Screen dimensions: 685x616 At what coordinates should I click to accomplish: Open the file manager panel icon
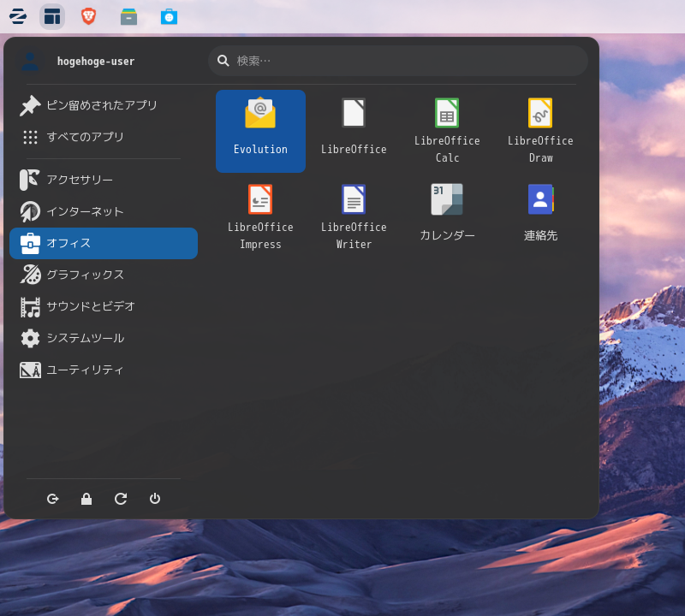pos(129,17)
